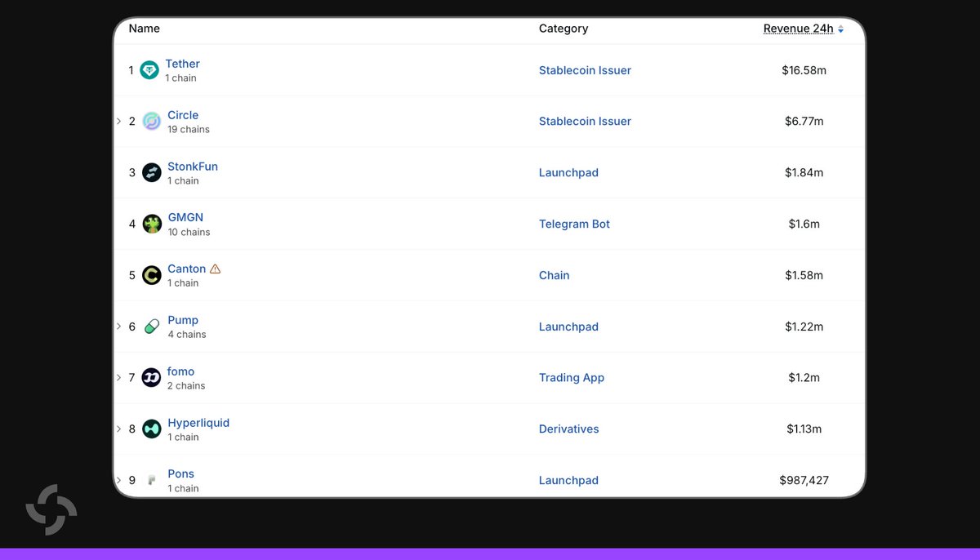
Task: Click the Canton yellow C icon
Action: [x=152, y=275]
